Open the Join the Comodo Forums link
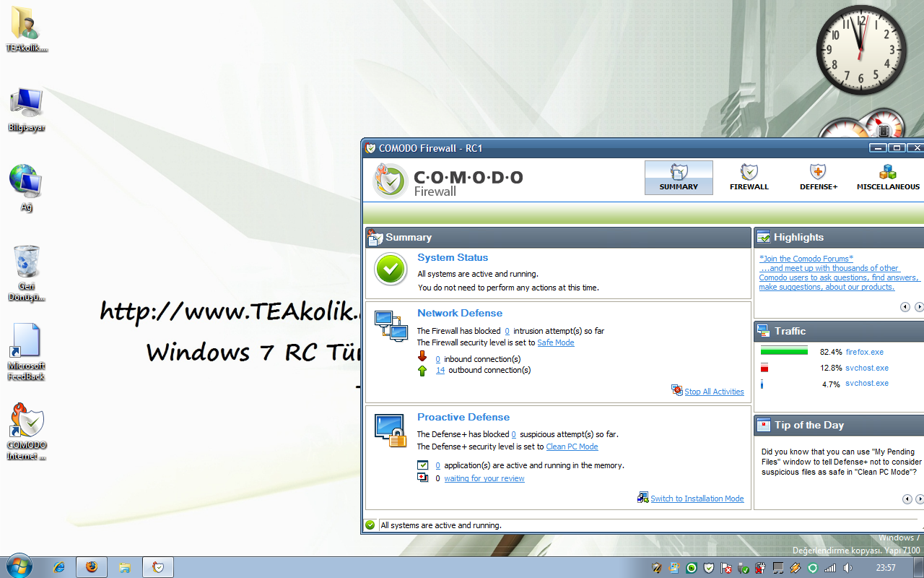This screenshot has width=924, height=578. [x=806, y=259]
